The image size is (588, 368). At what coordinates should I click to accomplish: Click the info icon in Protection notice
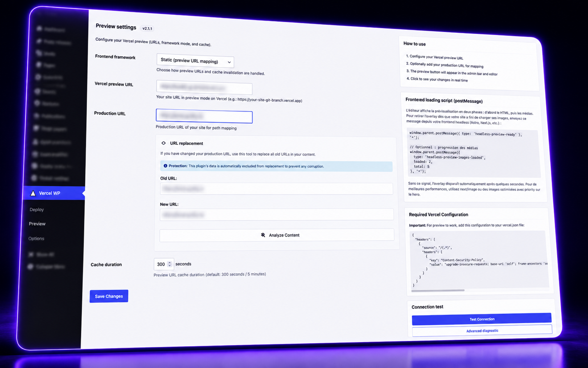(165, 166)
